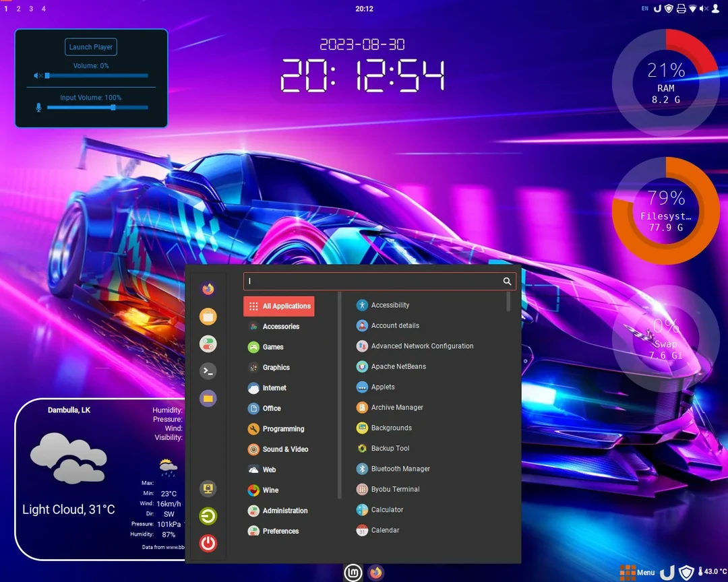Launch the terminal from the menu sidebar
This screenshot has width=728, height=582.
coord(208,370)
